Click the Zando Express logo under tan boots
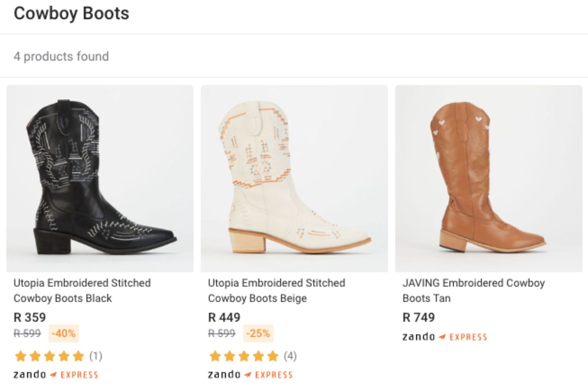This screenshot has width=588, height=392. pyautogui.click(x=445, y=337)
